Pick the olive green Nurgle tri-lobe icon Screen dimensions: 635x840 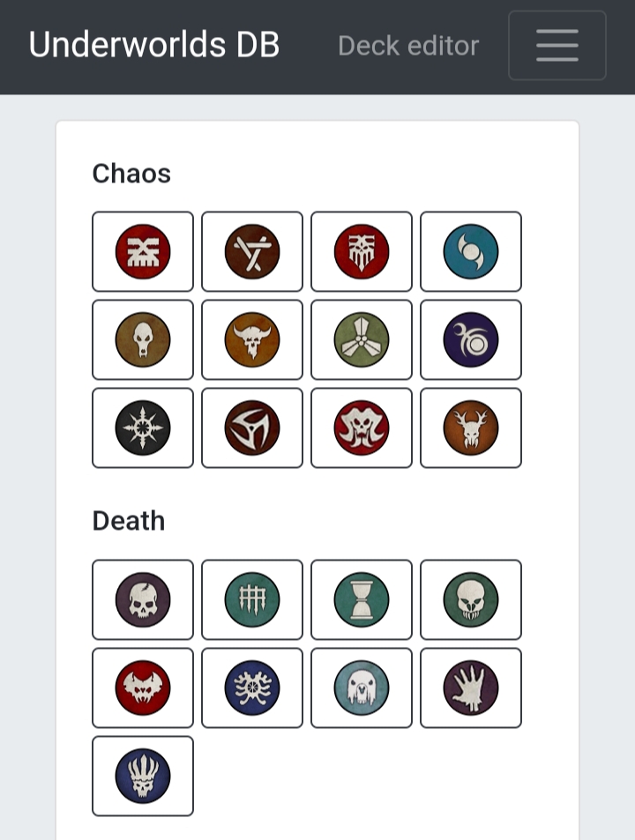[362, 339]
